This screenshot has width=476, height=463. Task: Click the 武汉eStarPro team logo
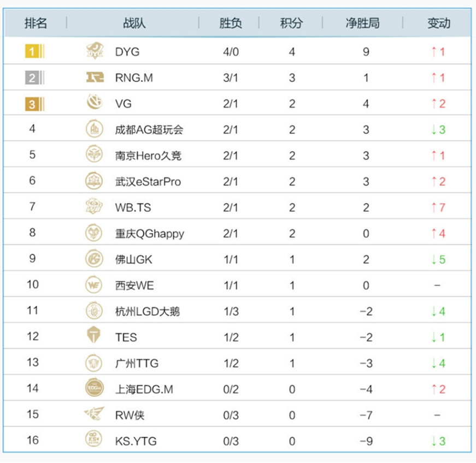click(94, 181)
